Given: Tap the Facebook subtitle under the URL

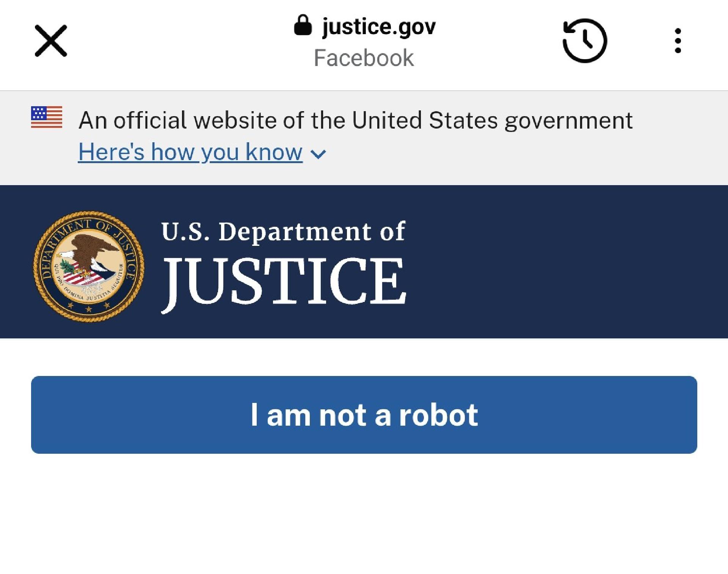Looking at the screenshot, I should point(364,58).
